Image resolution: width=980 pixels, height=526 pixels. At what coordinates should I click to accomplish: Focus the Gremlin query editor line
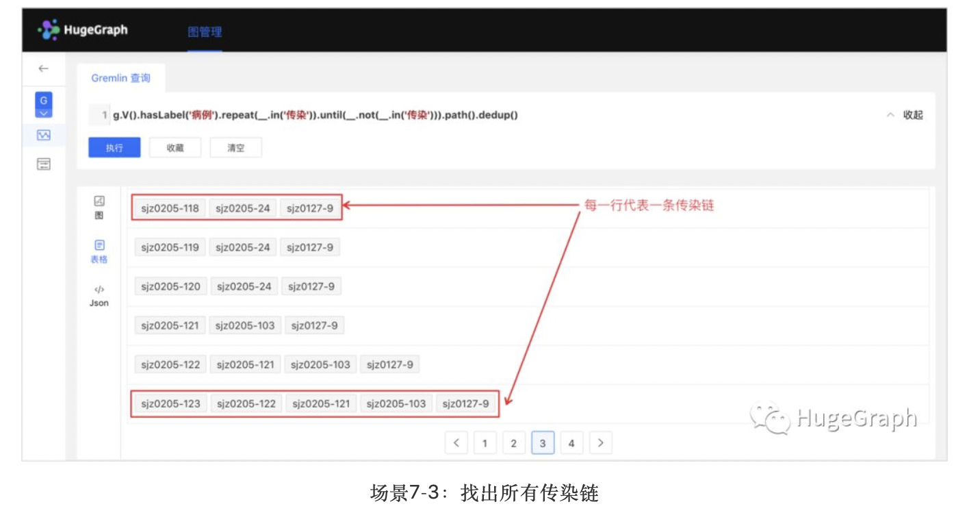click(x=486, y=115)
